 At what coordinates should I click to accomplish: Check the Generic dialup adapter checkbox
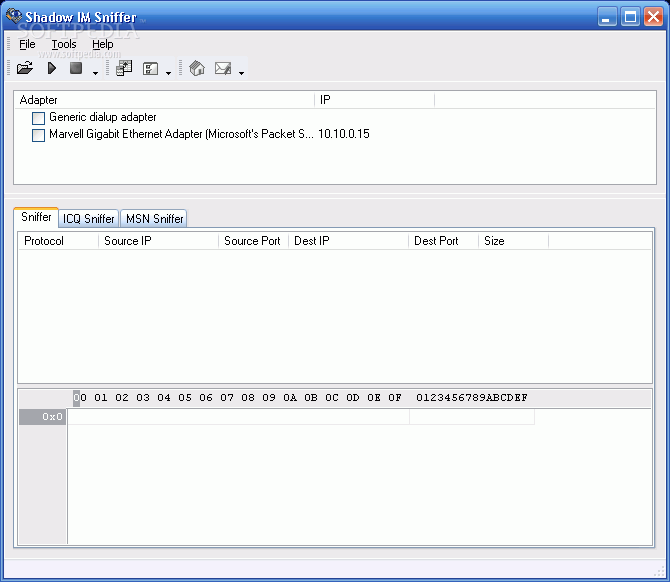38,118
